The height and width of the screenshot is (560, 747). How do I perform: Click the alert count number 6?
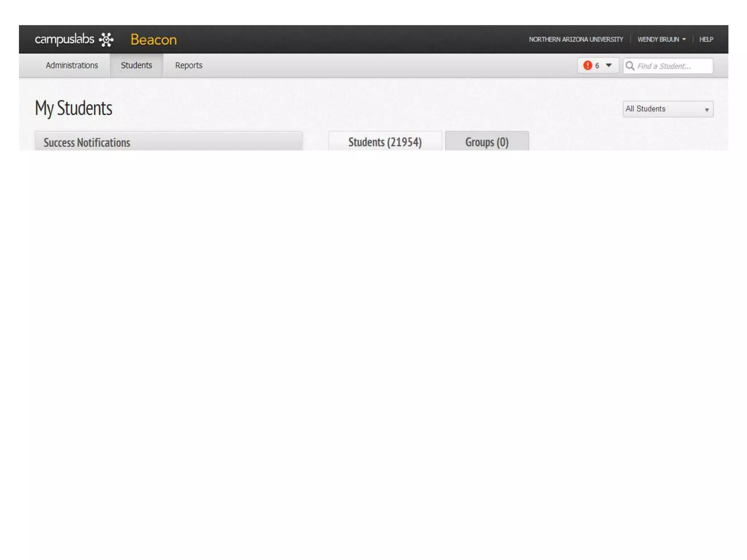(597, 66)
